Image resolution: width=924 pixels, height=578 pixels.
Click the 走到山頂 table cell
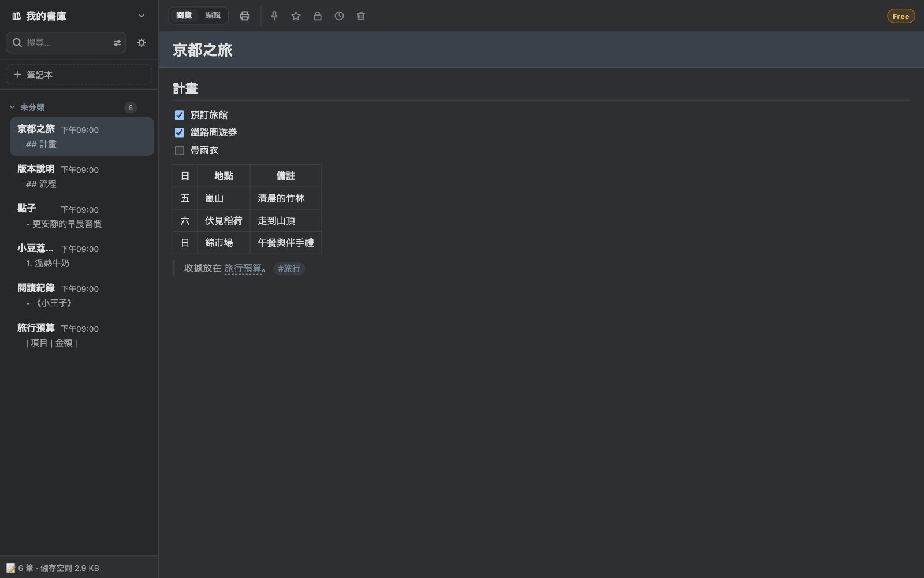[286, 221]
